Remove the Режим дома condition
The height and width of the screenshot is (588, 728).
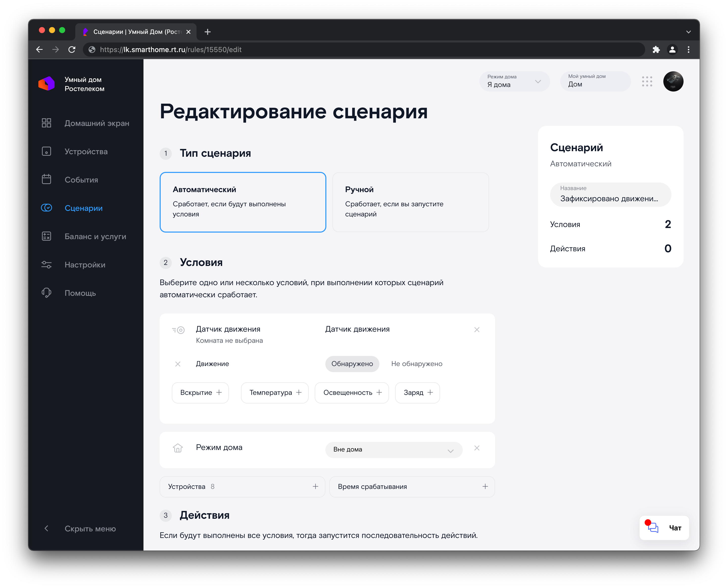coord(476,448)
